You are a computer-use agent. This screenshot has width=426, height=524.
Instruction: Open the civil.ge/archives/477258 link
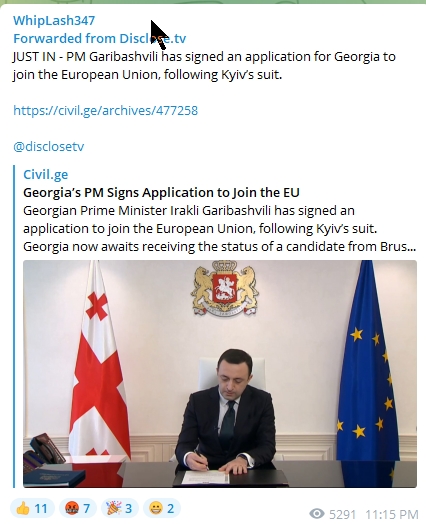pos(106,110)
